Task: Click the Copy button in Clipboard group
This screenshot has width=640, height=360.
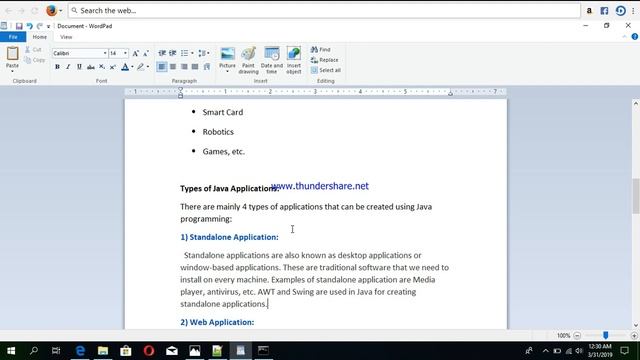Action: pyautogui.click(x=35, y=60)
